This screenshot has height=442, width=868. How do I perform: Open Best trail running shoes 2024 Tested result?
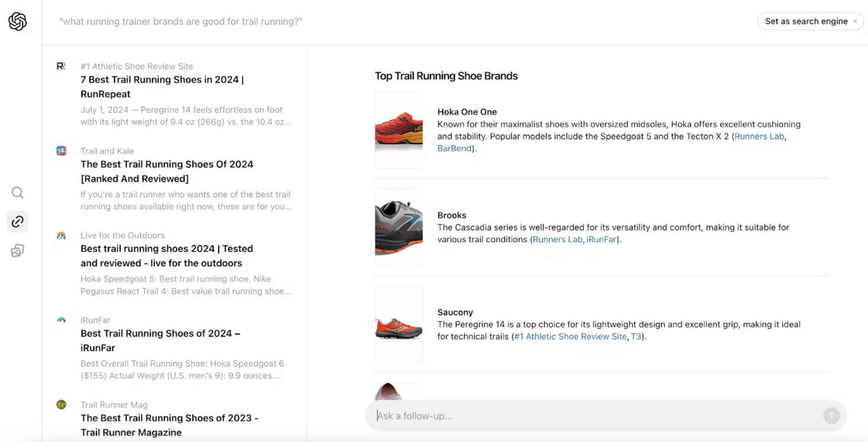click(x=167, y=256)
